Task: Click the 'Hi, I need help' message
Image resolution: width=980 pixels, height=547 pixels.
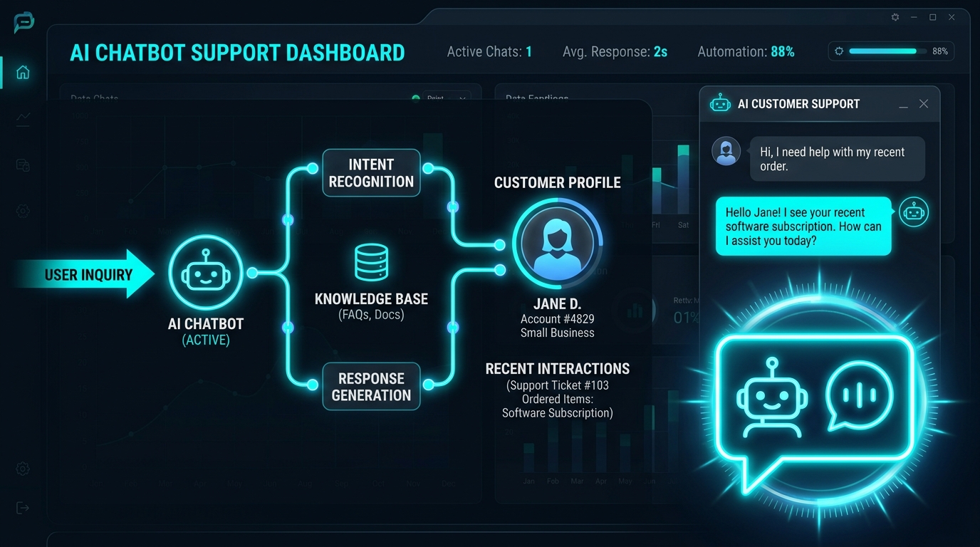Action: pos(838,159)
